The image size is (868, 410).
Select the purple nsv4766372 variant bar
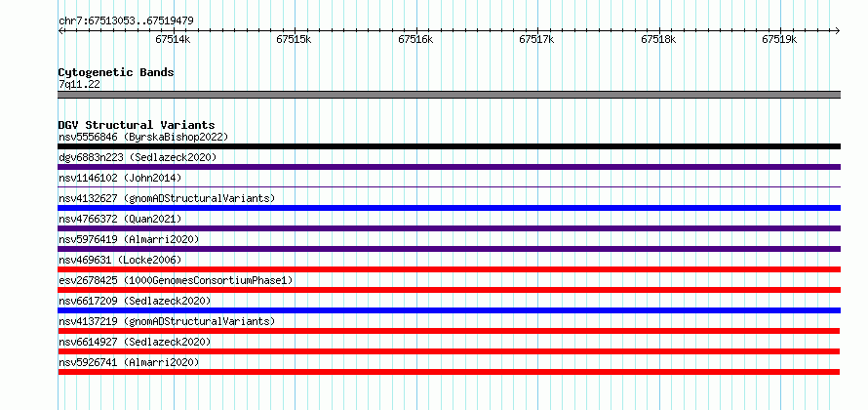pos(450,228)
